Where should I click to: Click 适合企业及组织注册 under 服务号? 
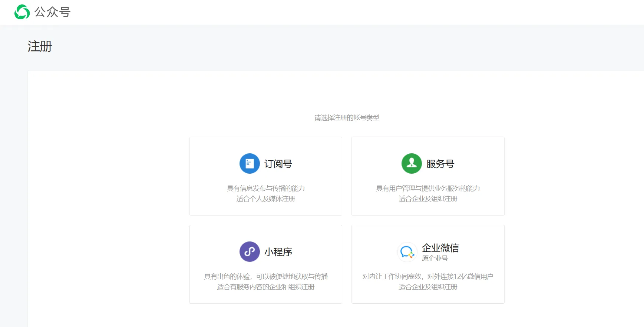click(427, 198)
